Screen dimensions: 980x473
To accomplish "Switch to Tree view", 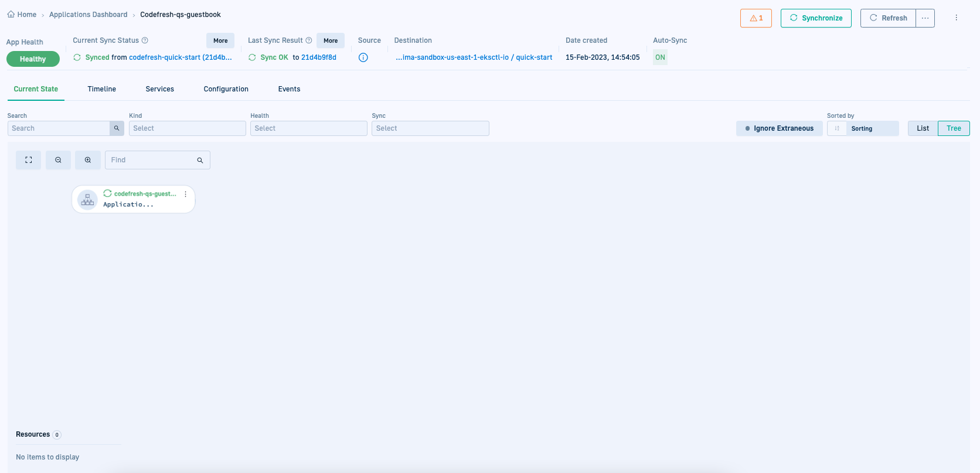I will pos(954,128).
